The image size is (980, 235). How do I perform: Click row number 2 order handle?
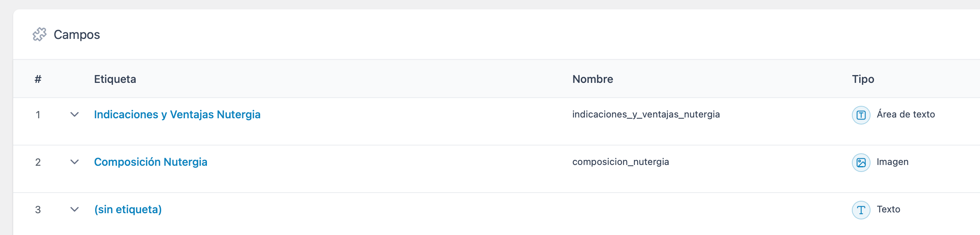coord(38,162)
